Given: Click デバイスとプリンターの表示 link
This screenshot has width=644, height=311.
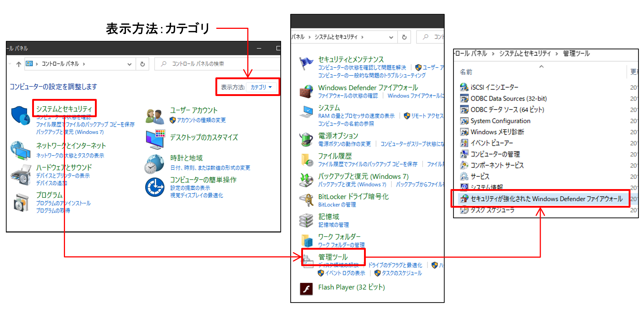Looking at the screenshot, I should click(63, 176).
